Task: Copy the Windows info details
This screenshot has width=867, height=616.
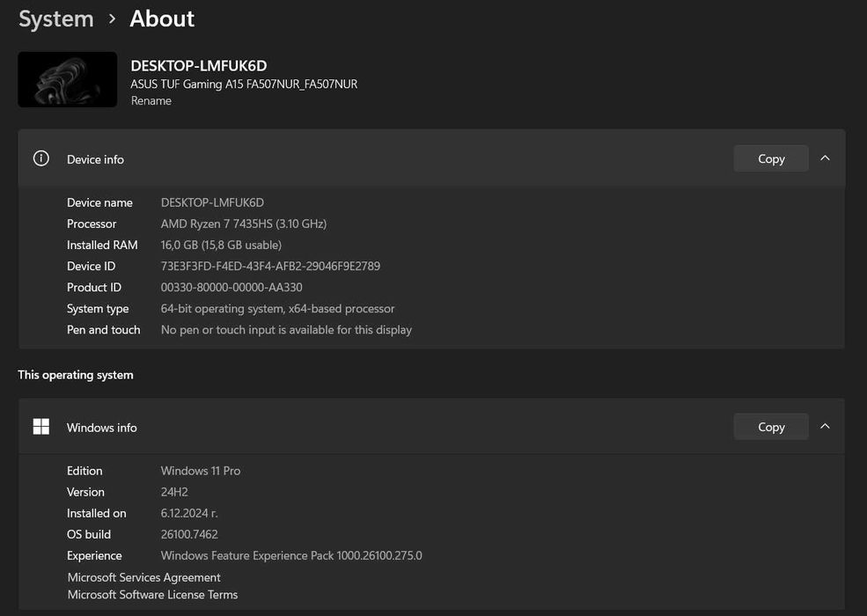Action: click(770, 427)
